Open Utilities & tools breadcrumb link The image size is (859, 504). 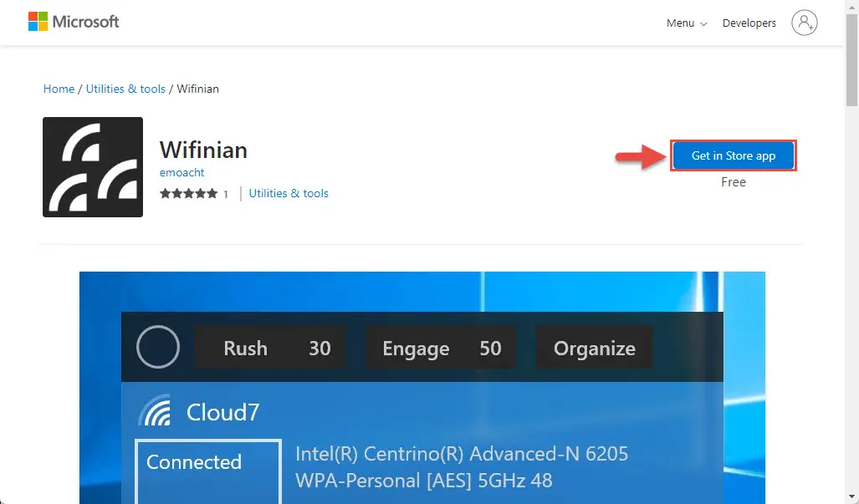(x=125, y=89)
